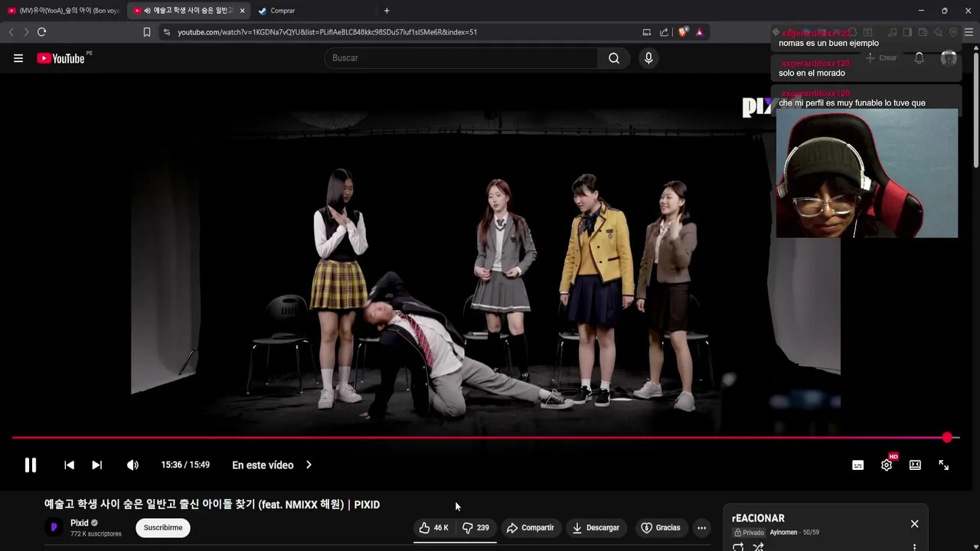Open the player settings gear

(887, 465)
